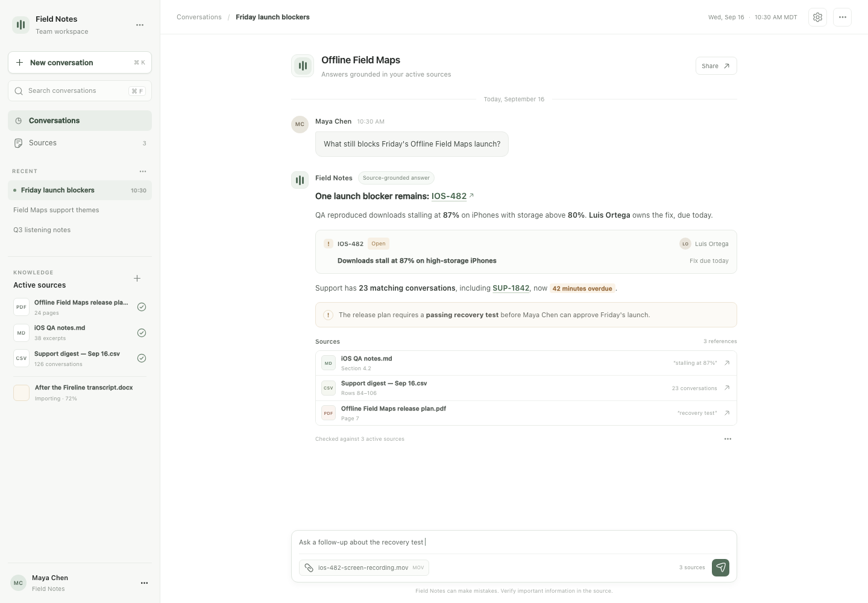The image size is (868, 603).
Task: Toggle Support digest Sep 16.csv source
Action: (x=142, y=358)
